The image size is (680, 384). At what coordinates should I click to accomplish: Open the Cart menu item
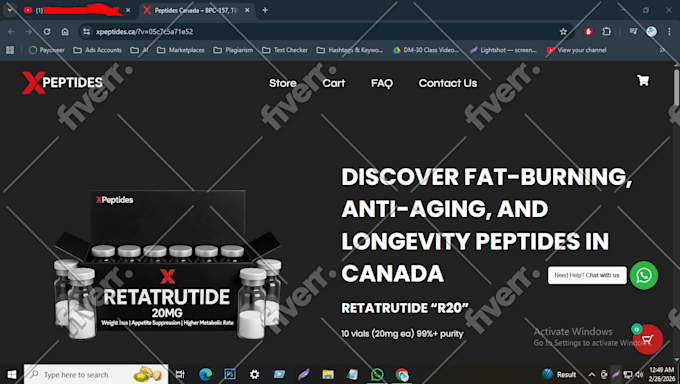tap(333, 83)
